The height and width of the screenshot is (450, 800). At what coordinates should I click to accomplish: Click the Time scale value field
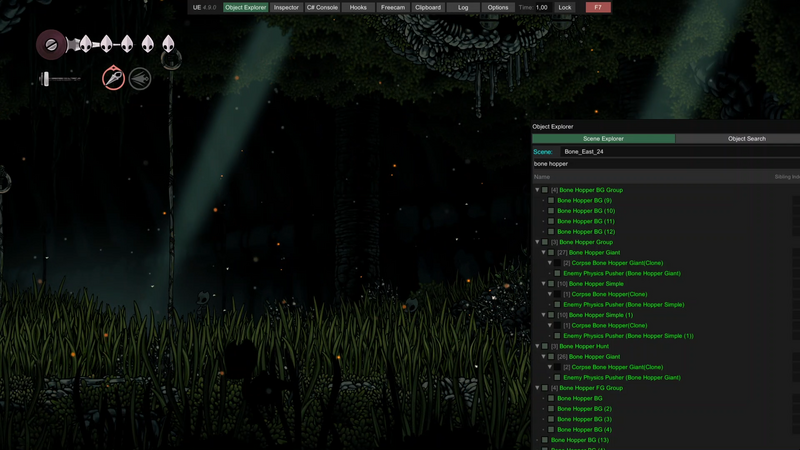(x=541, y=7)
